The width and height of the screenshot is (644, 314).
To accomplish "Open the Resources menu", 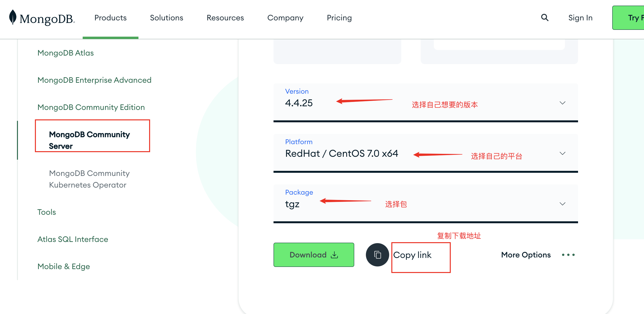I will (x=225, y=18).
